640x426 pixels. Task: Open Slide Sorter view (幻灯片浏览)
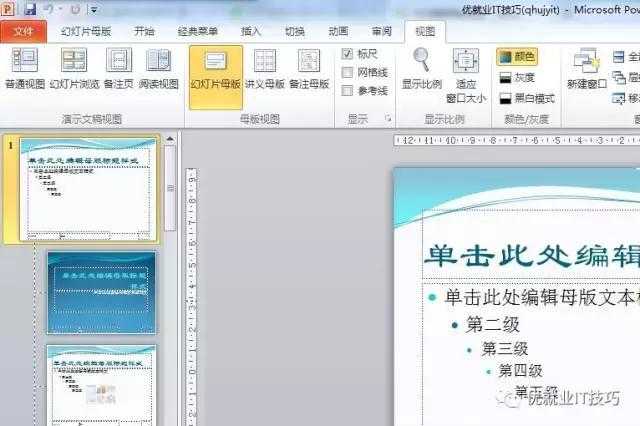pos(74,68)
